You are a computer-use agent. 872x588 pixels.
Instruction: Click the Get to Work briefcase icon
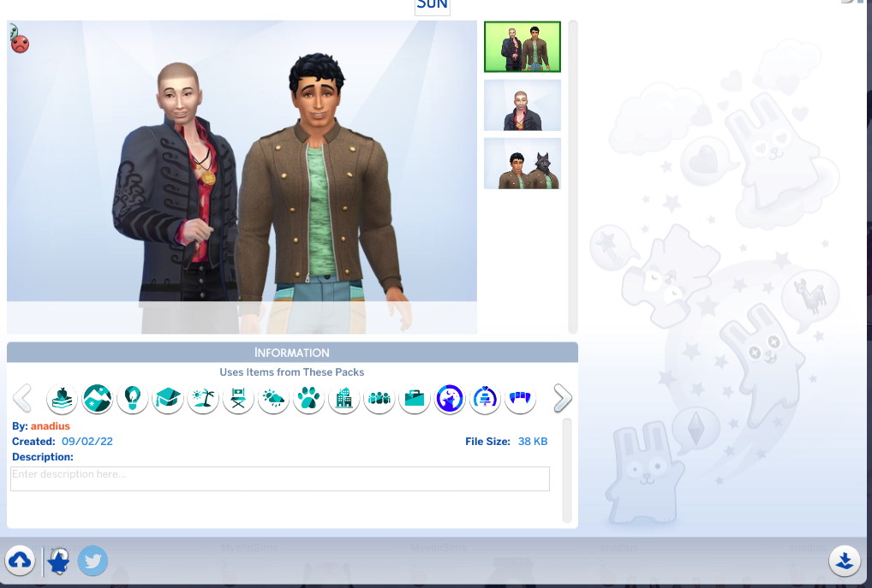pos(415,399)
